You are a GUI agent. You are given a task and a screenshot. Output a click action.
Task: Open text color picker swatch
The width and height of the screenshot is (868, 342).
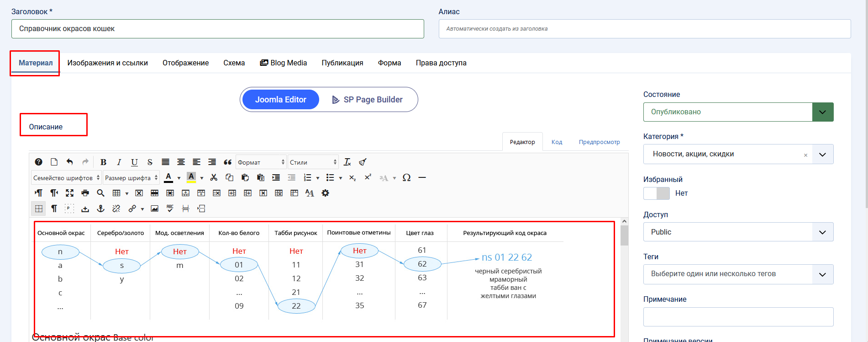click(x=168, y=177)
